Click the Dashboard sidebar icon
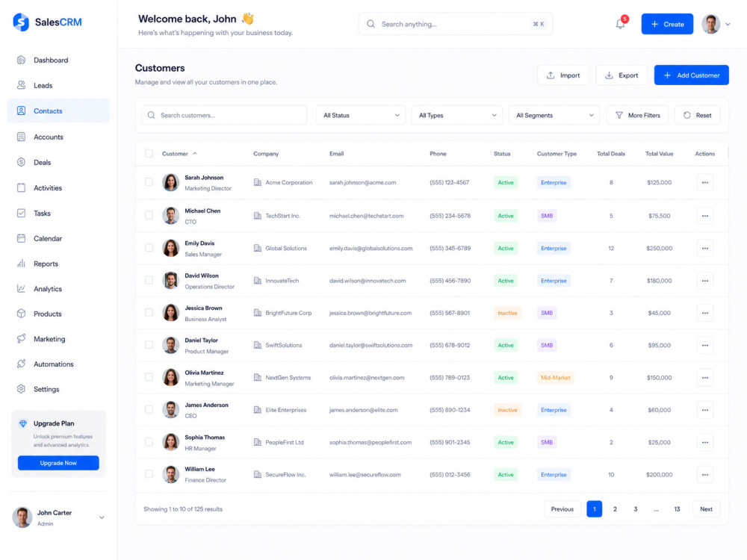This screenshot has height=560, width=747. coord(21,60)
